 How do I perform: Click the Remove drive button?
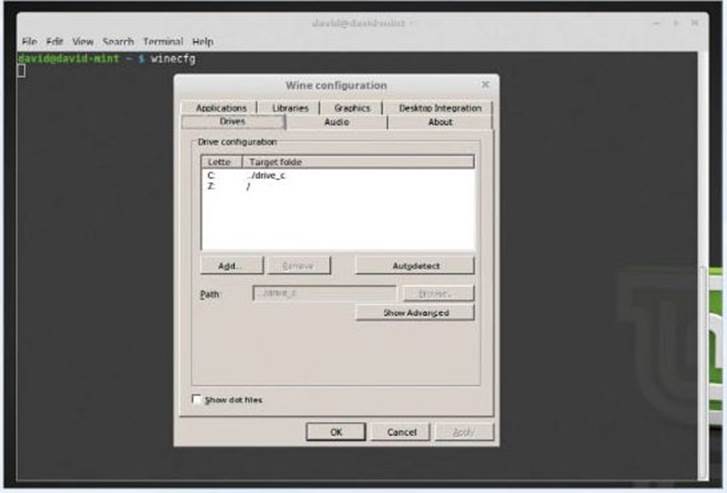pos(299,266)
